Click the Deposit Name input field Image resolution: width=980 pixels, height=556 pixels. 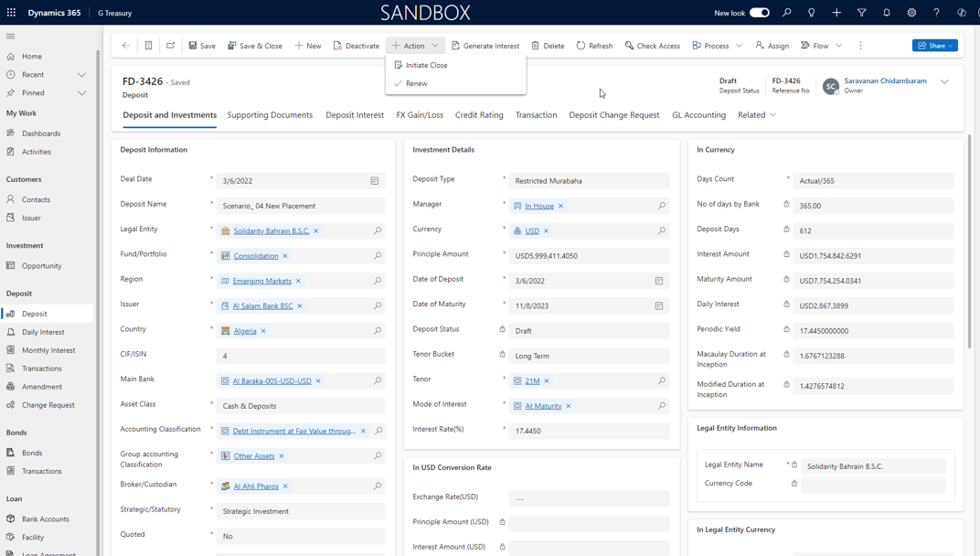(300, 206)
